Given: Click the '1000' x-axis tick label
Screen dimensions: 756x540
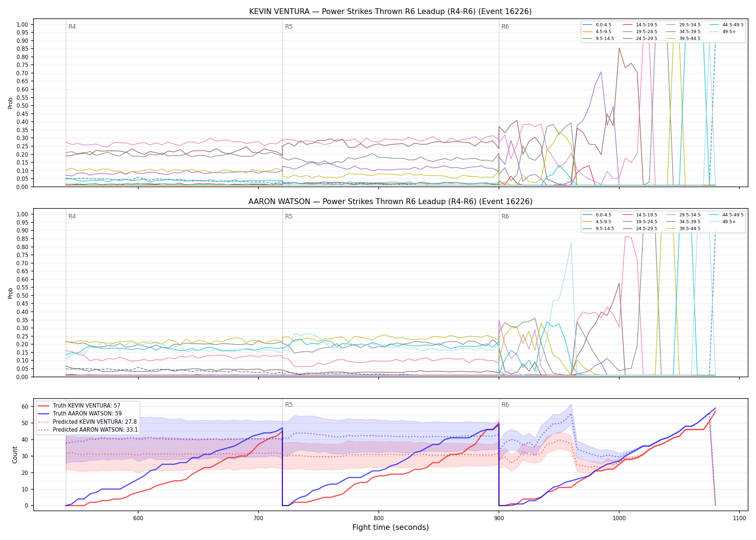Looking at the screenshot, I should tap(619, 518).
